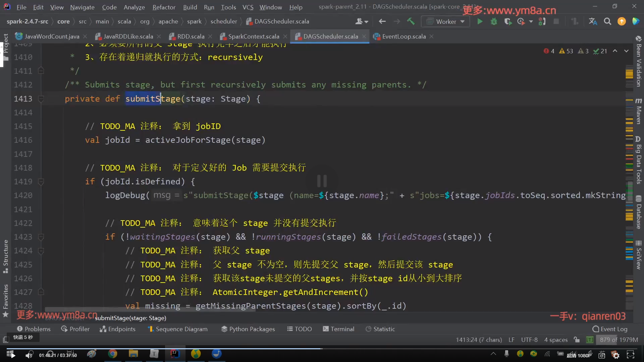Toggle read-only lock icon in status bar
Viewport: 644px width, 362px height.
(577, 340)
